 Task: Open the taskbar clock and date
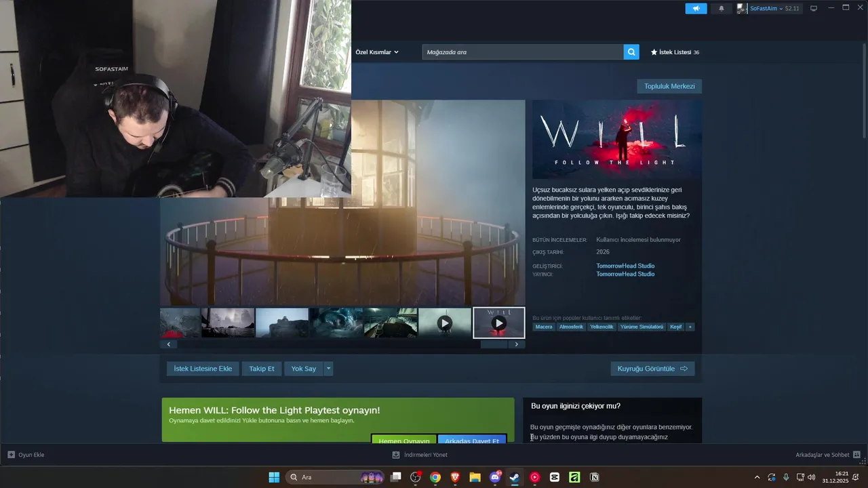(835, 477)
